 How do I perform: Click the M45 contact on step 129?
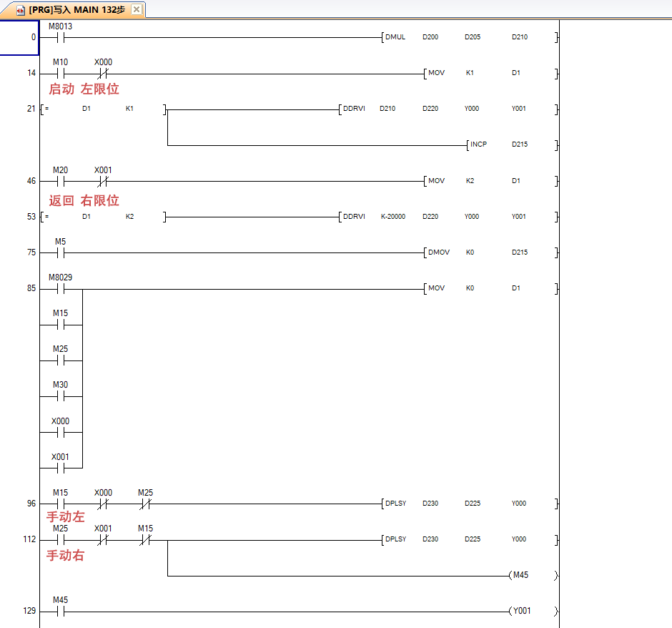click(60, 612)
